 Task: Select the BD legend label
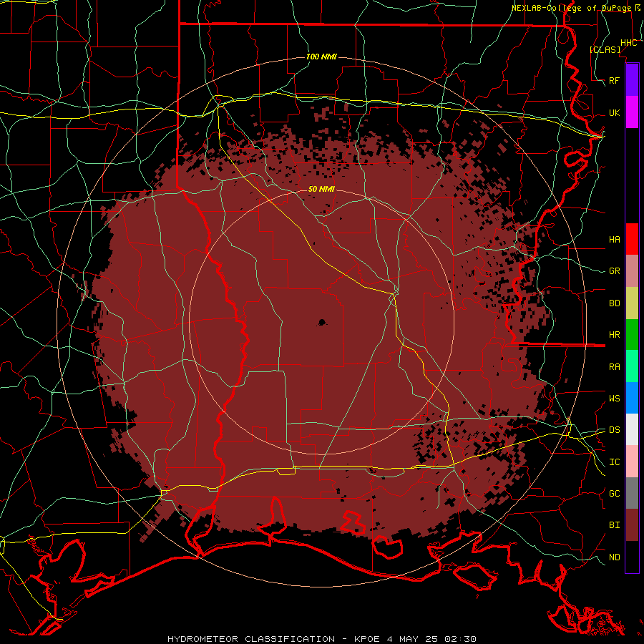pos(615,303)
